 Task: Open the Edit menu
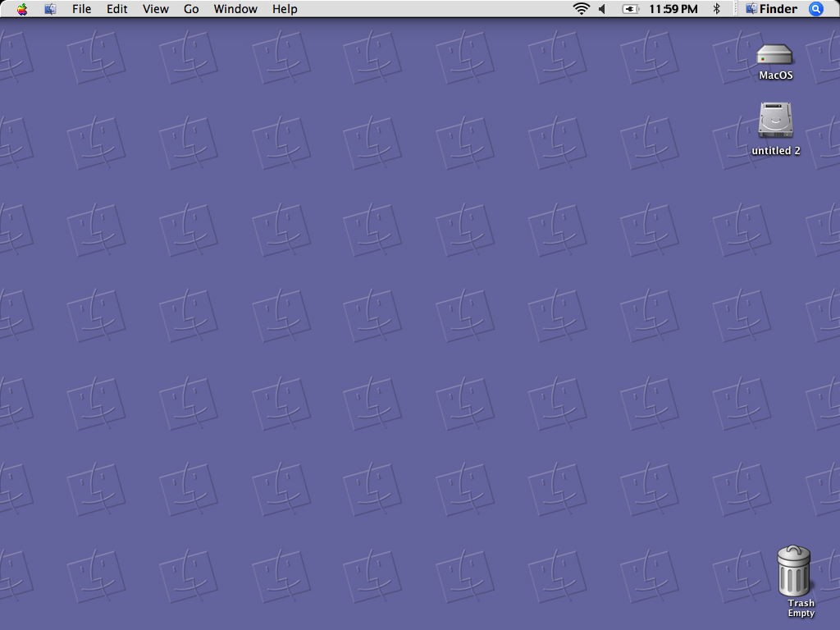click(x=116, y=9)
